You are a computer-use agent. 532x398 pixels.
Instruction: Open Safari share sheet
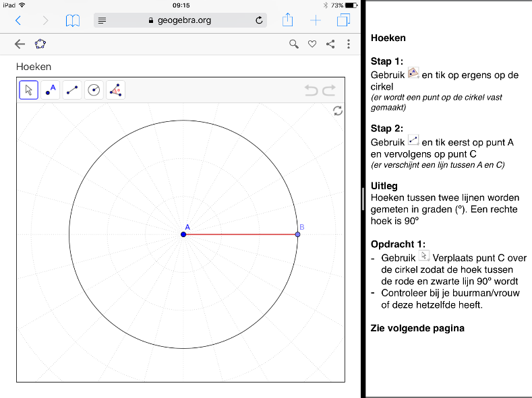point(288,20)
